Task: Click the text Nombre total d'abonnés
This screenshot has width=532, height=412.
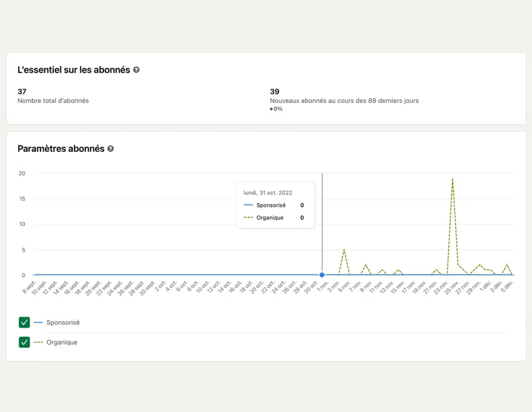Action: coord(53,100)
